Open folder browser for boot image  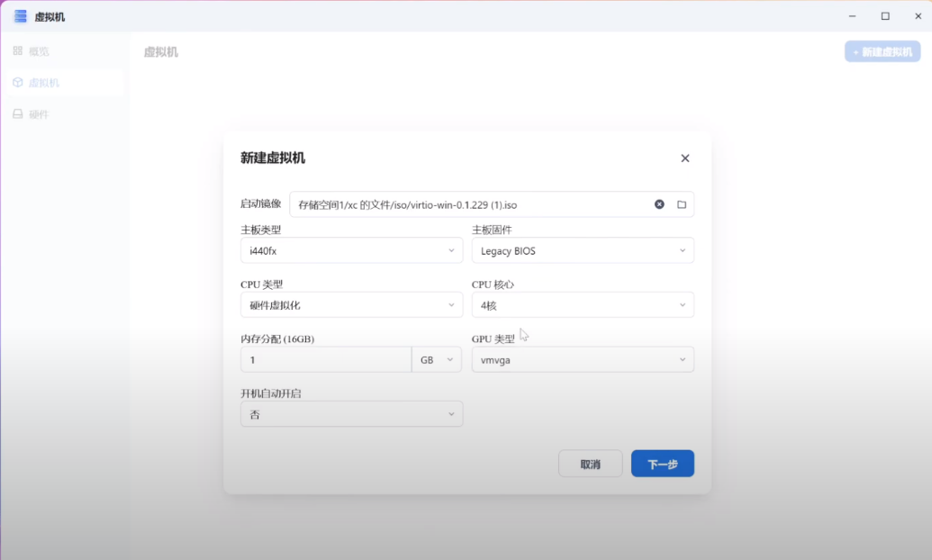[682, 204]
